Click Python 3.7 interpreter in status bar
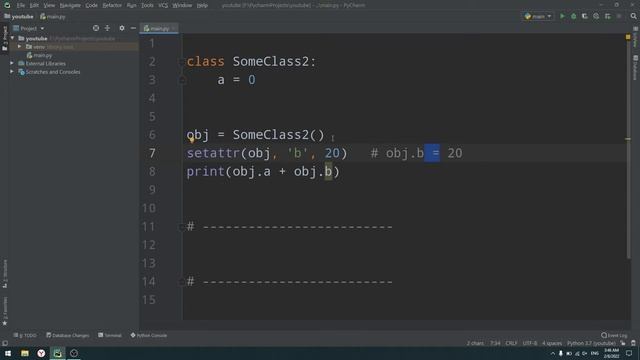 pyautogui.click(x=591, y=343)
